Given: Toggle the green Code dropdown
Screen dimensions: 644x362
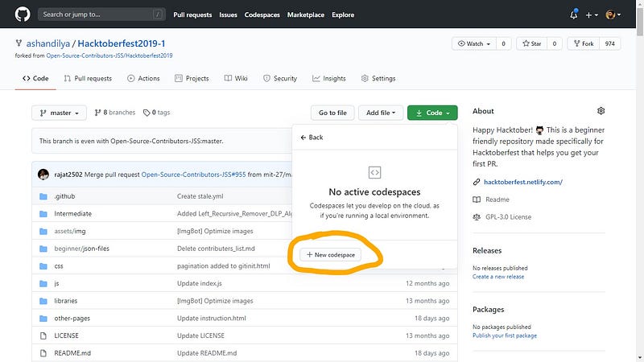Looking at the screenshot, I should pyautogui.click(x=432, y=113).
